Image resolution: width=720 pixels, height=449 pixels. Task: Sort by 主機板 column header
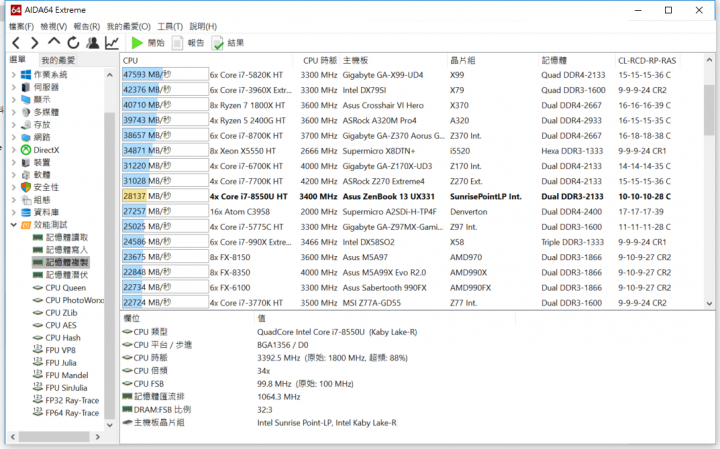coord(355,61)
